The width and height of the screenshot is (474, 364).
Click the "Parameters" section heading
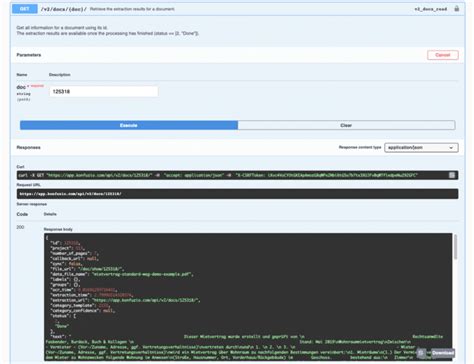[x=29, y=55]
